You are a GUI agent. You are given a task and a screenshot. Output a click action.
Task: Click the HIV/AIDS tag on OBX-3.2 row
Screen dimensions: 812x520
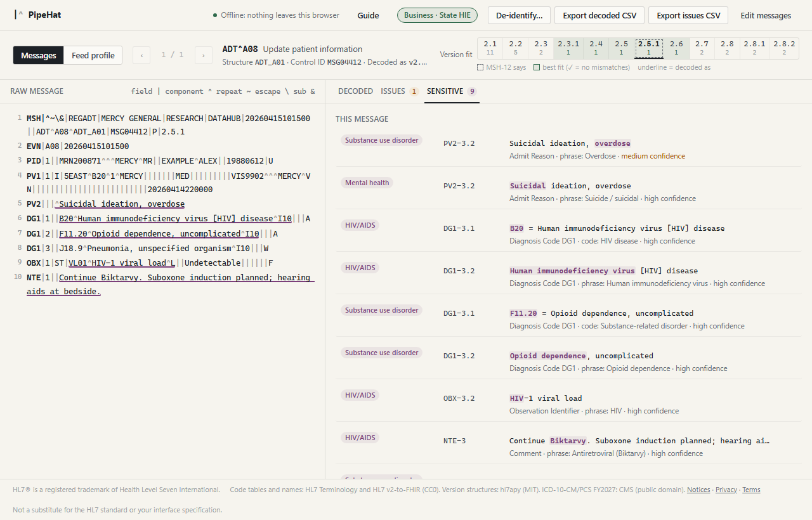(x=360, y=395)
